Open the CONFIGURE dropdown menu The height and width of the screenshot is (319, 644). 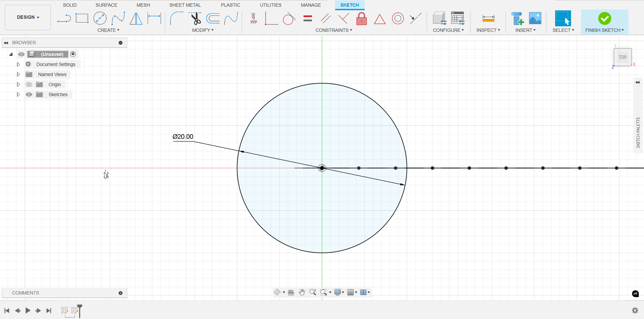tap(448, 30)
